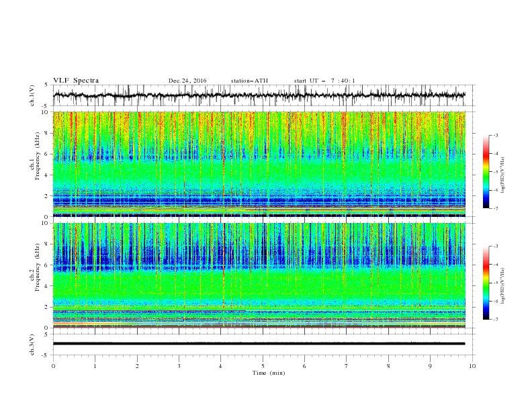The width and height of the screenshot is (532, 411).
Task: Click the "VLF Spectra" title text
Action: (76, 81)
